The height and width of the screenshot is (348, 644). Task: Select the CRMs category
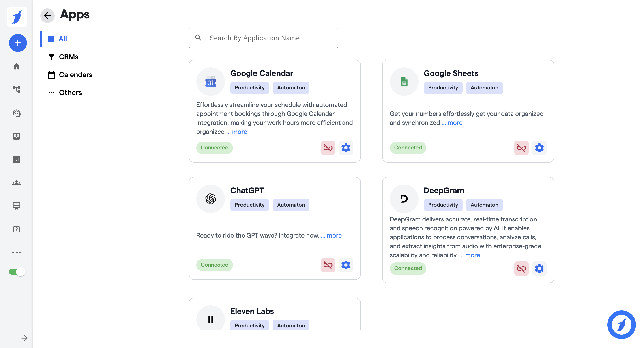[68, 57]
